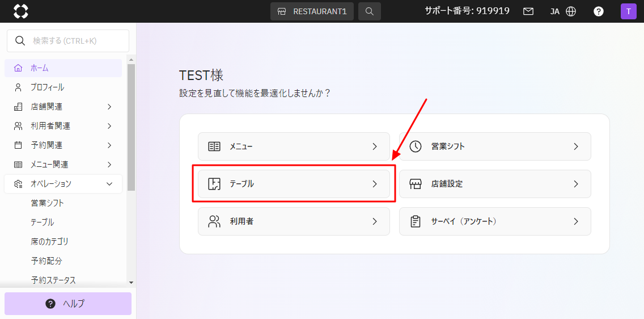Image resolution: width=644 pixels, height=319 pixels.
Task: Open プロフィール from the sidebar
Action: click(47, 87)
